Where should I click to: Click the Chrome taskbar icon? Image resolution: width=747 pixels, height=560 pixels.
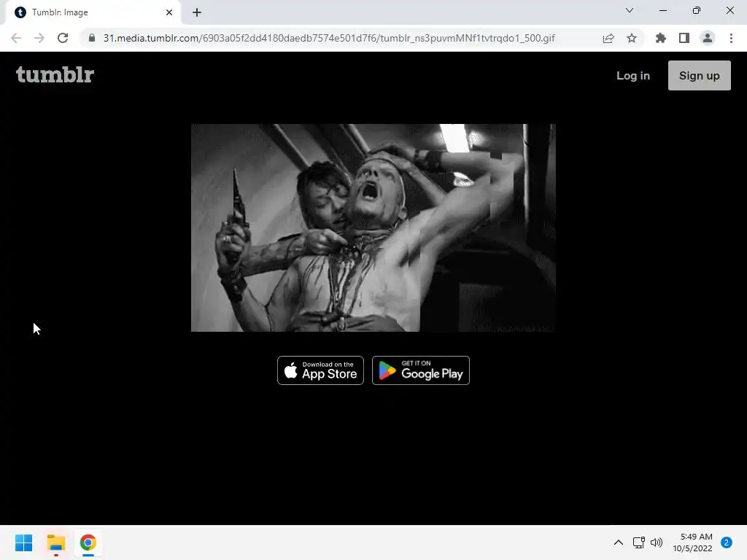click(x=88, y=542)
